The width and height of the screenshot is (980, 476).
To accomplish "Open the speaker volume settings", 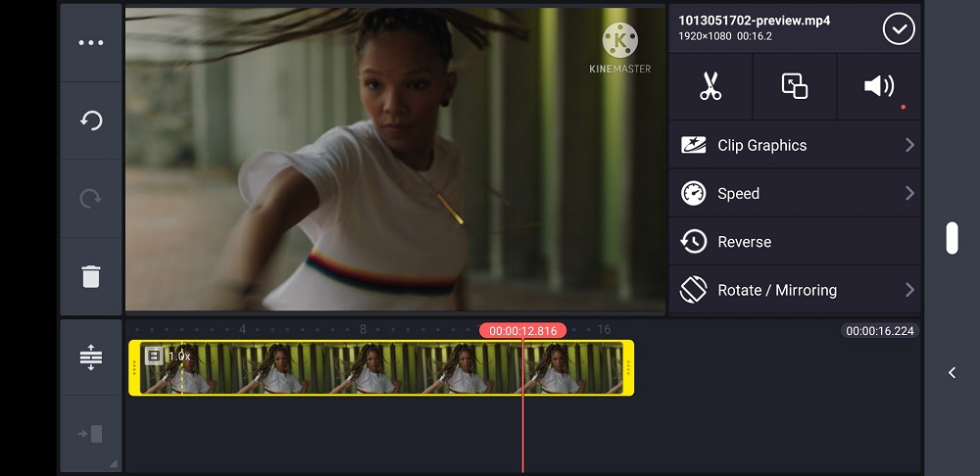I will pyautogui.click(x=879, y=86).
